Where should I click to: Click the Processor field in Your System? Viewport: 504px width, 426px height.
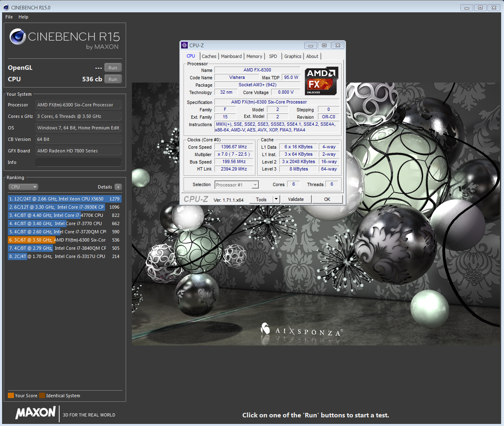pyautogui.click(x=78, y=105)
